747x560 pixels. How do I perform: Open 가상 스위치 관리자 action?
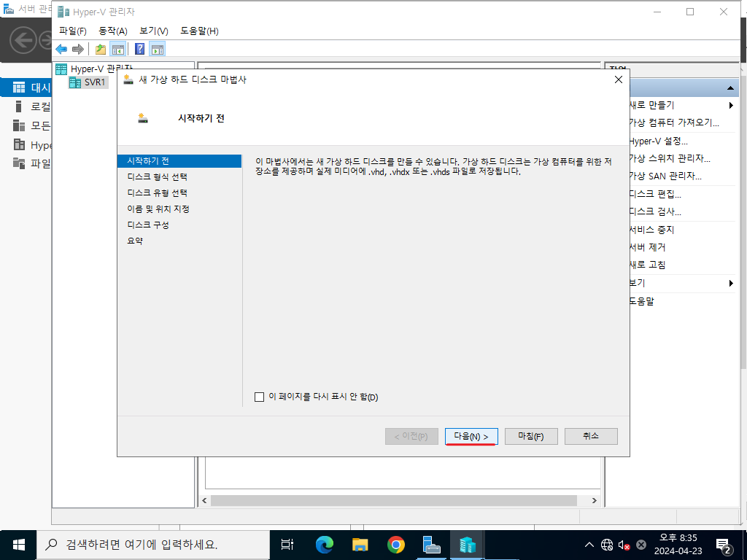coord(670,158)
